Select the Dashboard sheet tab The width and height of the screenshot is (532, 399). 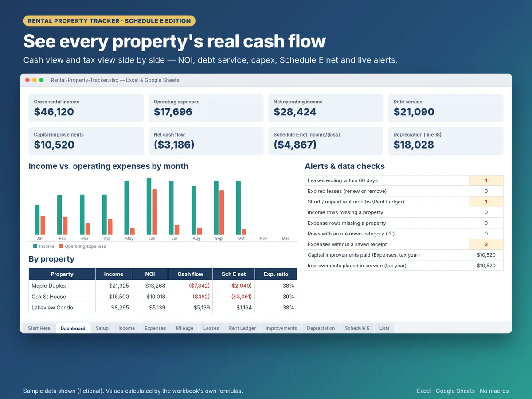pyautogui.click(x=73, y=328)
